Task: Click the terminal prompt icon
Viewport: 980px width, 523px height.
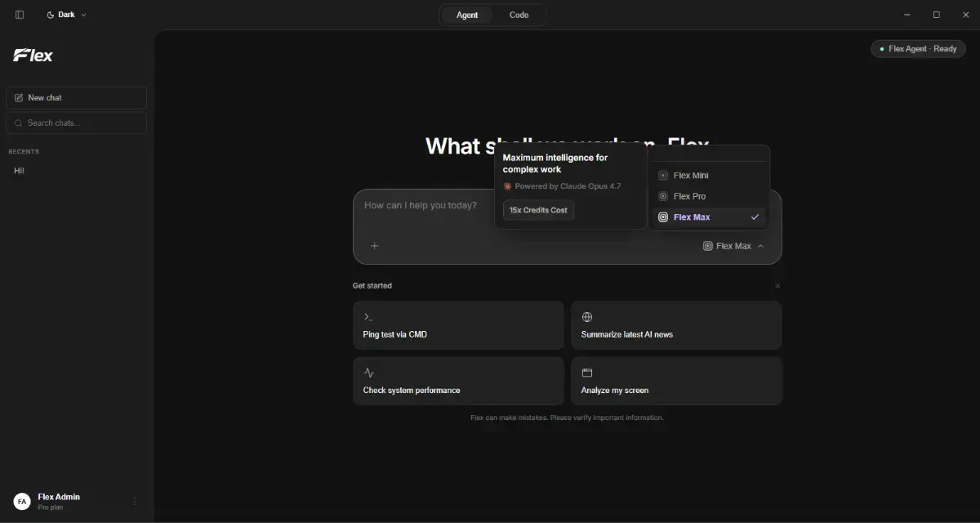Action: point(368,316)
